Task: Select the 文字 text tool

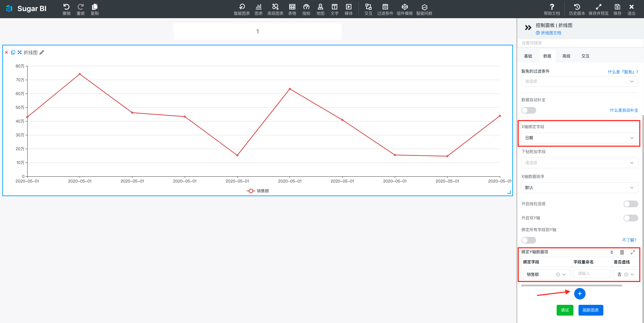Action: coord(335,9)
